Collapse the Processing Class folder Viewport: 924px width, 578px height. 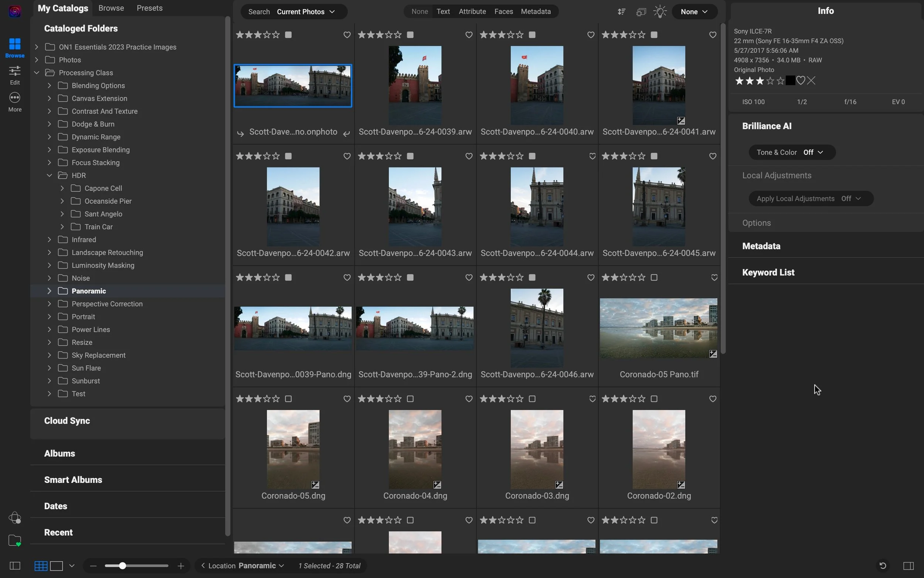tap(37, 72)
